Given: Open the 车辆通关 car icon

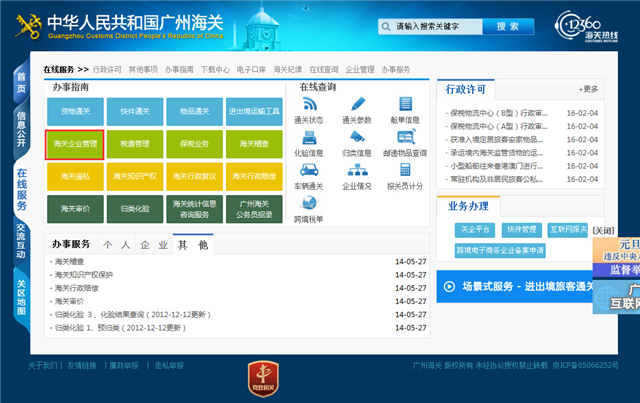Looking at the screenshot, I should [x=309, y=170].
